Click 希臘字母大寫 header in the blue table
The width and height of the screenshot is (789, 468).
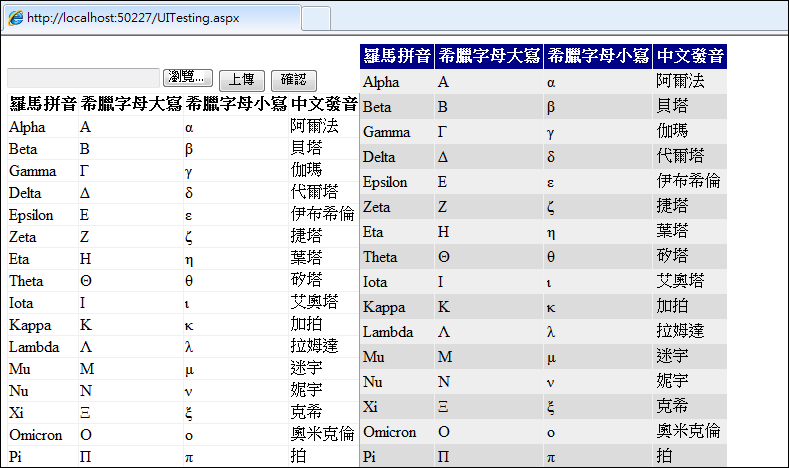click(489, 56)
